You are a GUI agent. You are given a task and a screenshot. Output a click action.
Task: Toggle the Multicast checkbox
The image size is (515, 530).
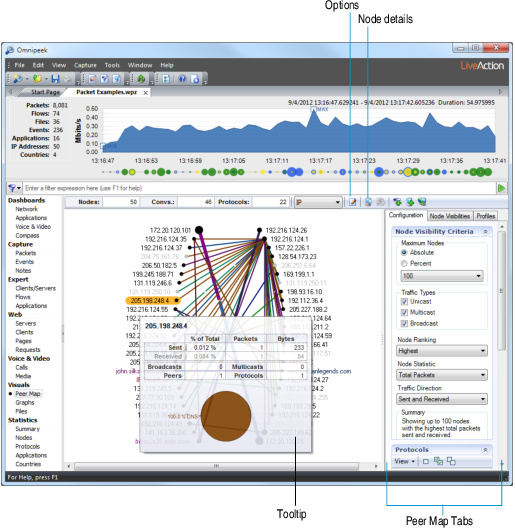point(404,312)
